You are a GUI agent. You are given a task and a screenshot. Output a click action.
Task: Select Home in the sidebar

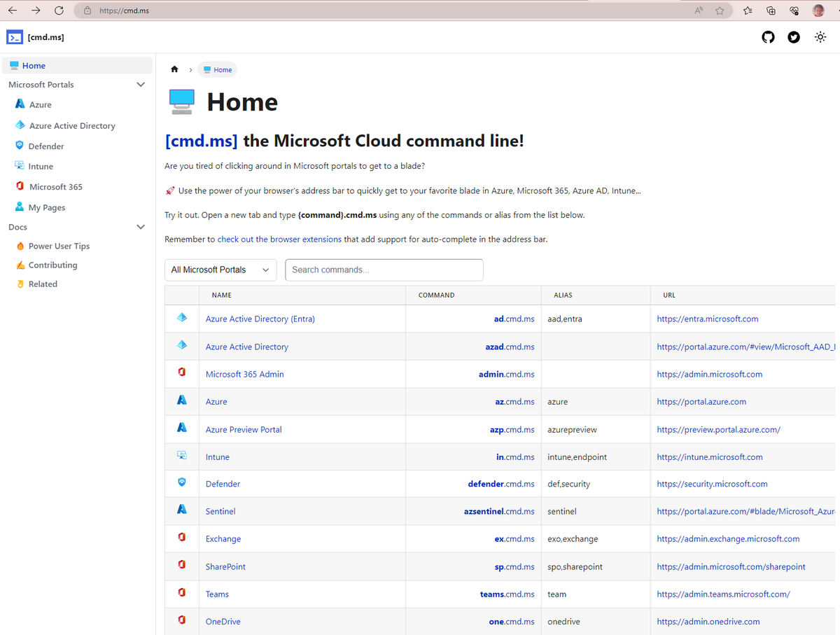point(77,65)
